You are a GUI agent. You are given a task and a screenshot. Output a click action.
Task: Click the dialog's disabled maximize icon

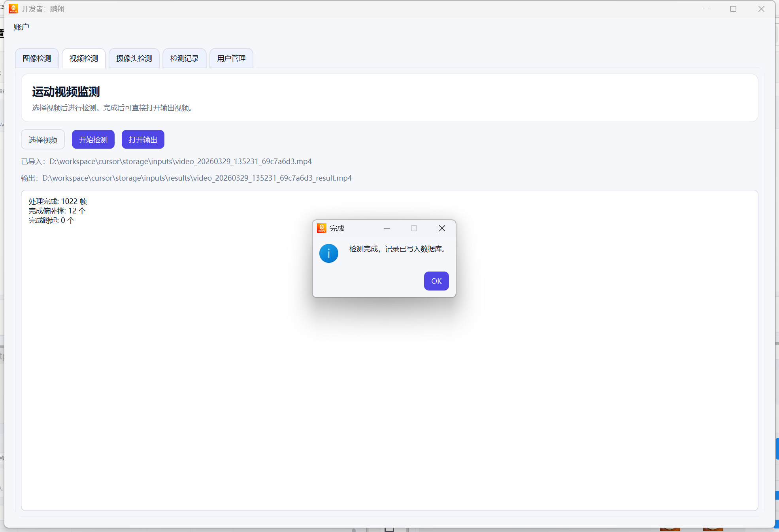point(414,228)
